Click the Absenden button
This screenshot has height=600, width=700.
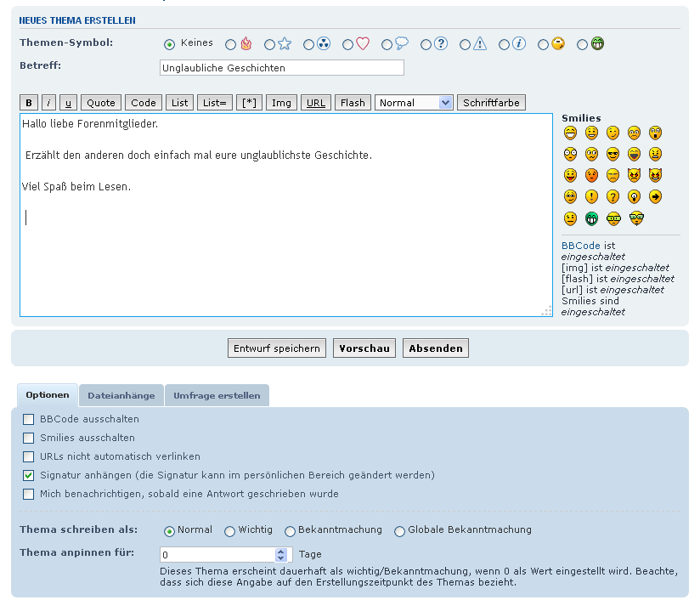click(436, 348)
